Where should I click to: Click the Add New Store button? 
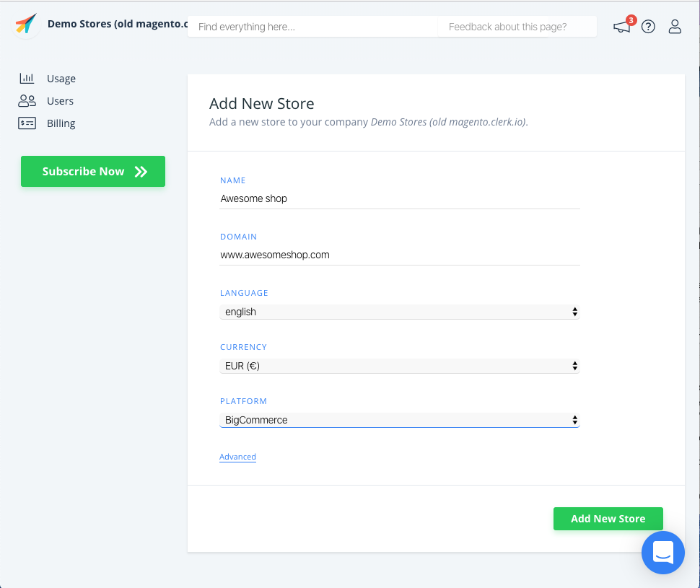[x=608, y=519]
